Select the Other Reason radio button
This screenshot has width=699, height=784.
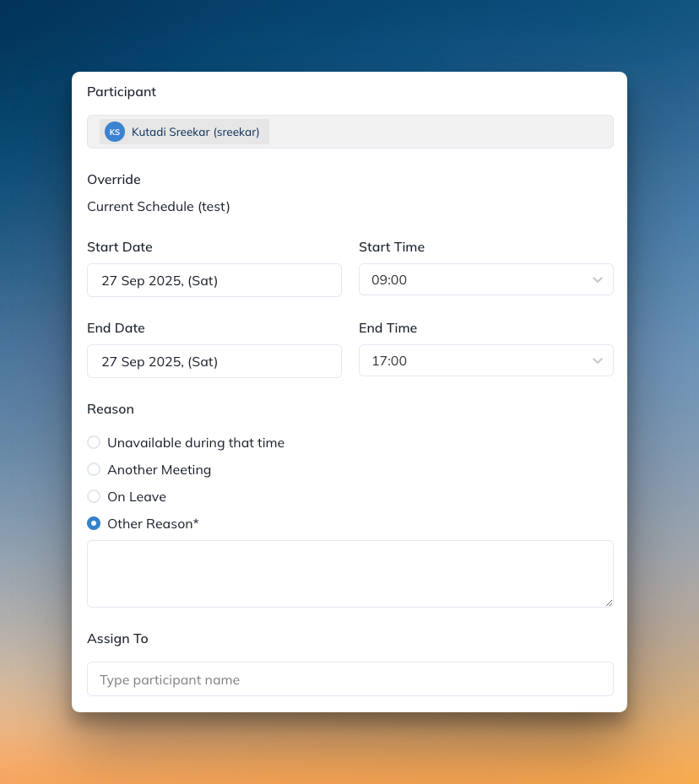(94, 523)
